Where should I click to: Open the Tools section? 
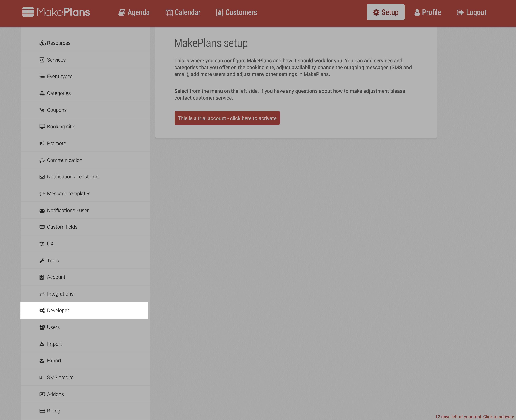[x=86, y=261]
